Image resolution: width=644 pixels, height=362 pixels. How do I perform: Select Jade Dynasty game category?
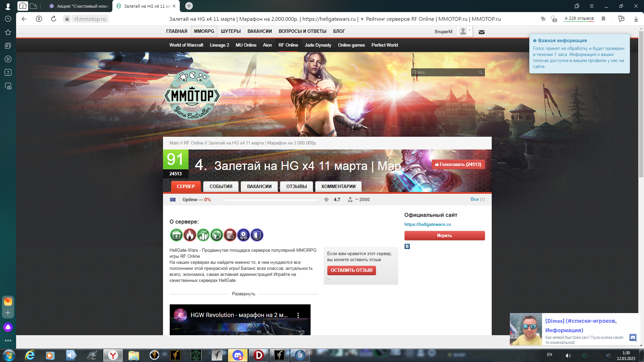(x=318, y=45)
